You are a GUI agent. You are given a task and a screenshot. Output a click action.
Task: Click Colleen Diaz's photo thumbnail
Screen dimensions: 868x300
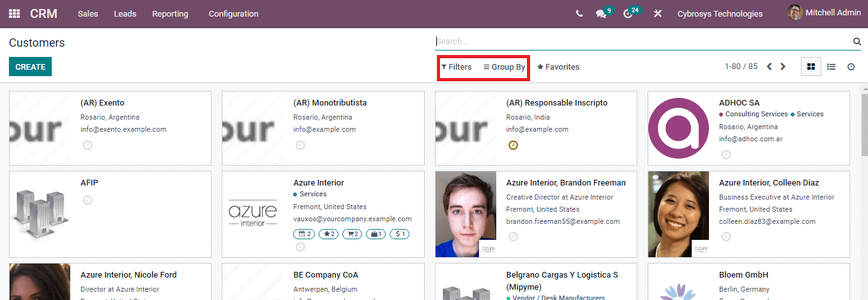coord(678,214)
